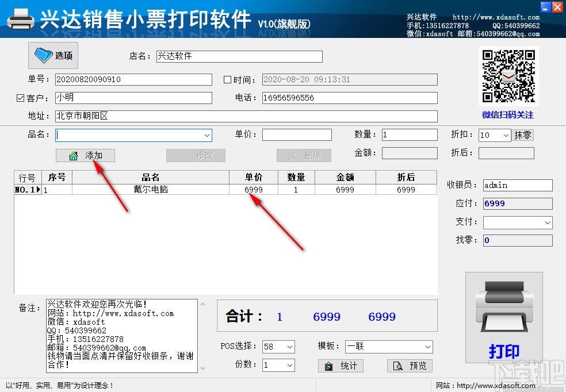Click the 微信扫码关注 QR code image
566x392 pixels.
coord(508,75)
